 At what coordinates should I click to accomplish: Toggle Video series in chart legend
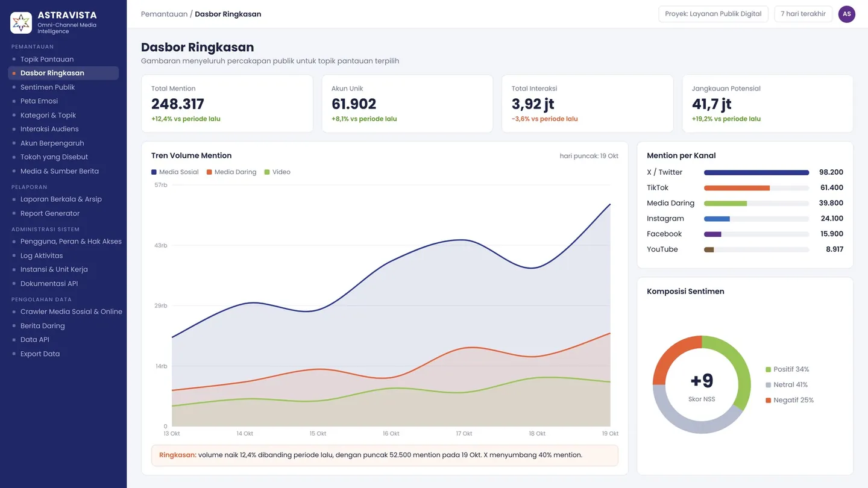coord(277,172)
